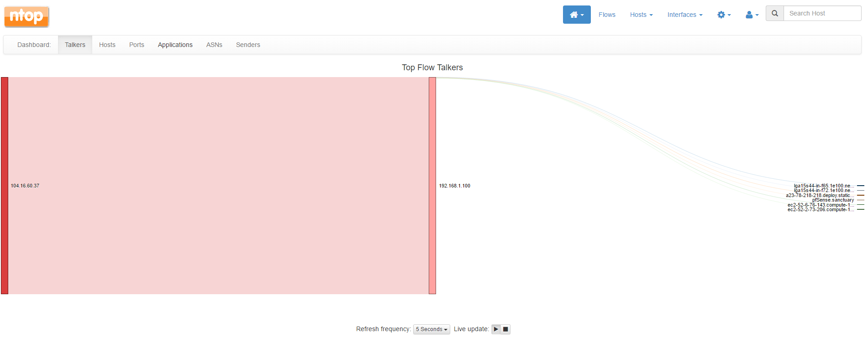The height and width of the screenshot is (343, 868).
Task: Click into the Search Host field
Action: [x=822, y=13]
